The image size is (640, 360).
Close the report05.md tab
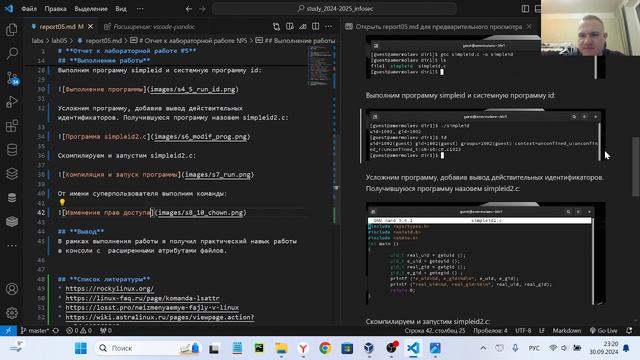pyautogui.click(x=91, y=27)
